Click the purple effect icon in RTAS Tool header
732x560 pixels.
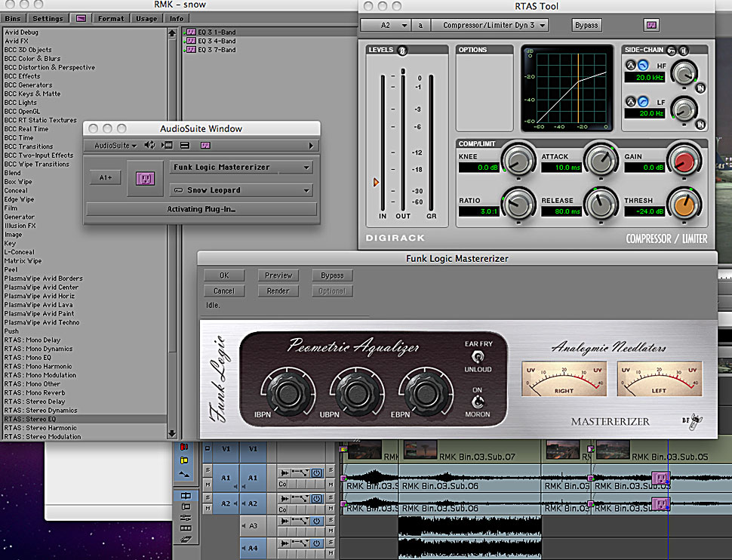point(651,25)
